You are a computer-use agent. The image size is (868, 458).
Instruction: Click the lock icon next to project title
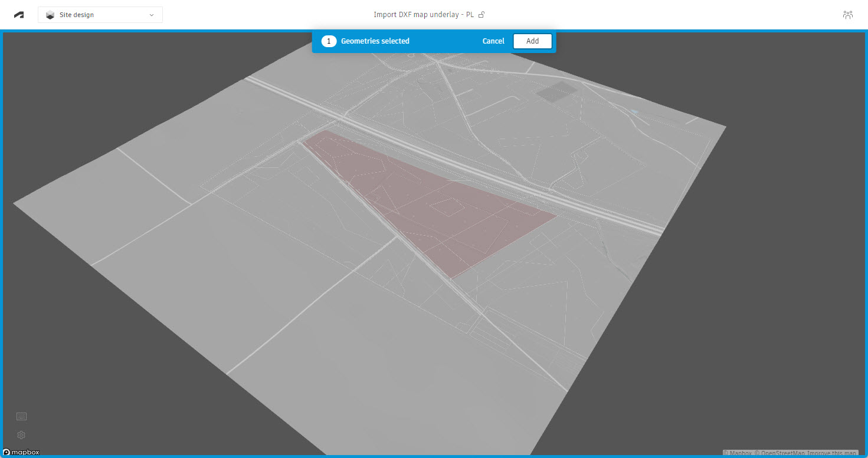click(482, 15)
